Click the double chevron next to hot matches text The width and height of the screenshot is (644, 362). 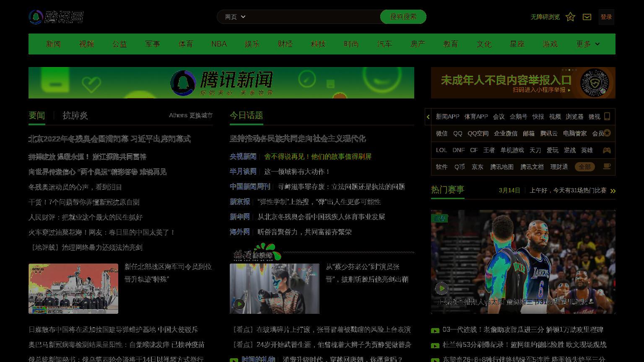click(613, 191)
